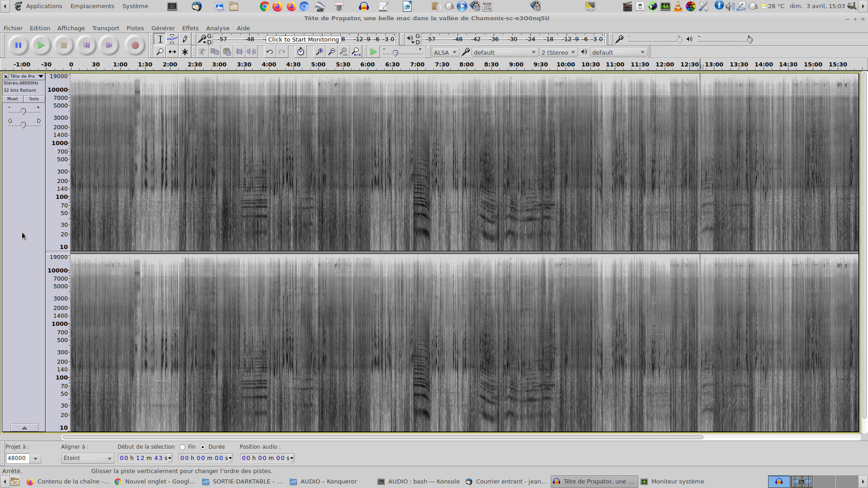Image resolution: width=868 pixels, height=488 pixels.
Task: Click the Pause transport button
Action: pyautogui.click(x=18, y=45)
